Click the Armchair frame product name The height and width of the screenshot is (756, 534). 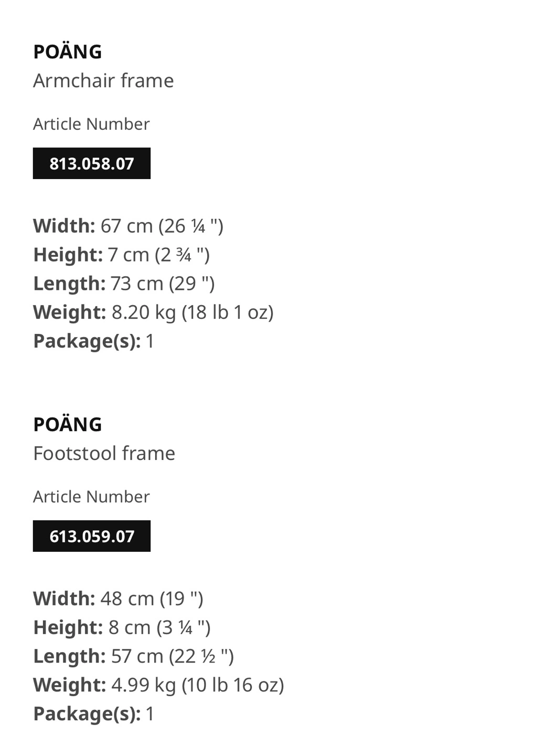coord(103,80)
